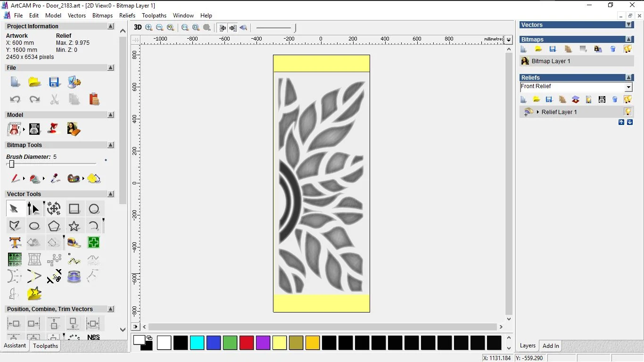Click the Measure tool tape icon

[74, 243]
